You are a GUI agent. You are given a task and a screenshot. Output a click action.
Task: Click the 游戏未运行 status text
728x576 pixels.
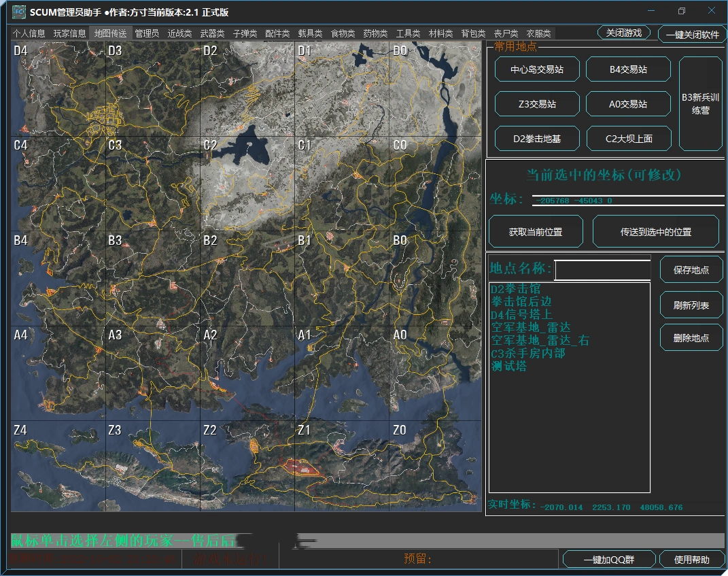pos(230,559)
